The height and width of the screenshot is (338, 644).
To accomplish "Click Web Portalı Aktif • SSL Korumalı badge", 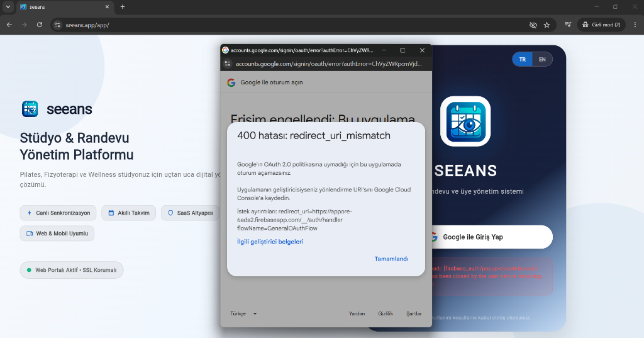I will (x=72, y=270).
